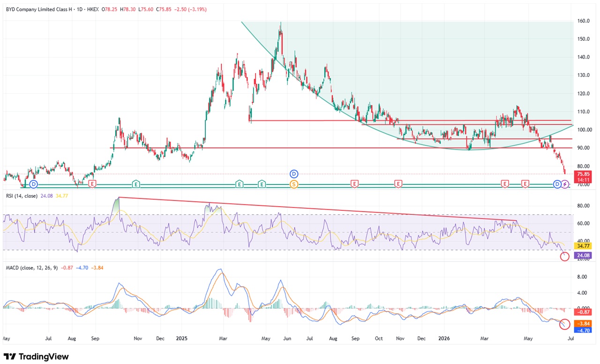Click the Sep label at the left of the time axis
Viewport: 600px width, 364px height.
[x=94, y=337]
